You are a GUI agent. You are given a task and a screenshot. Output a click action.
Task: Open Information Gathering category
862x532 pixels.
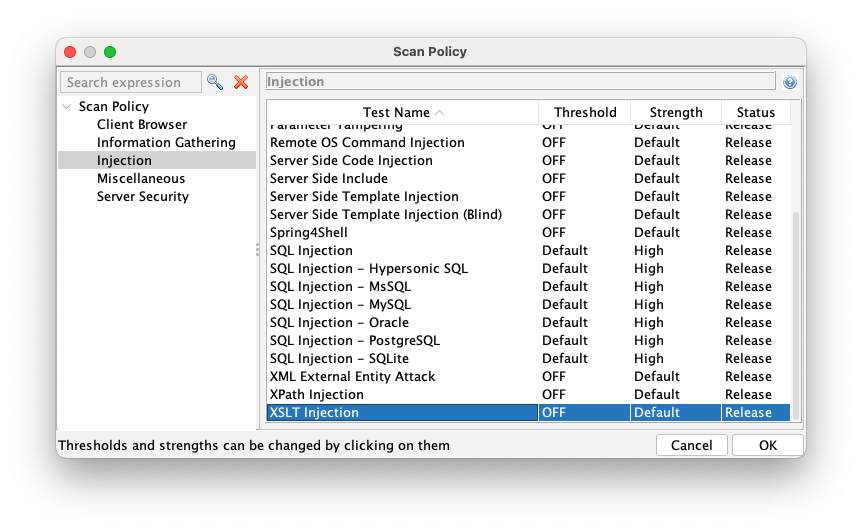pyautogui.click(x=166, y=143)
